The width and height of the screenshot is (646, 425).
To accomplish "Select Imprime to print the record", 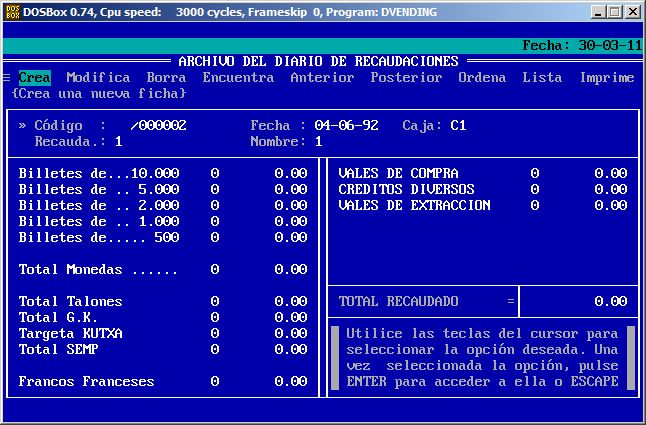I will [x=606, y=77].
